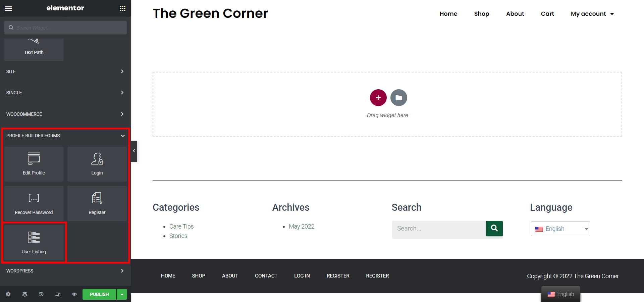644x302 pixels.
Task: Toggle Preview changes eye icon
Action: pyautogui.click(x=74, y=294)
